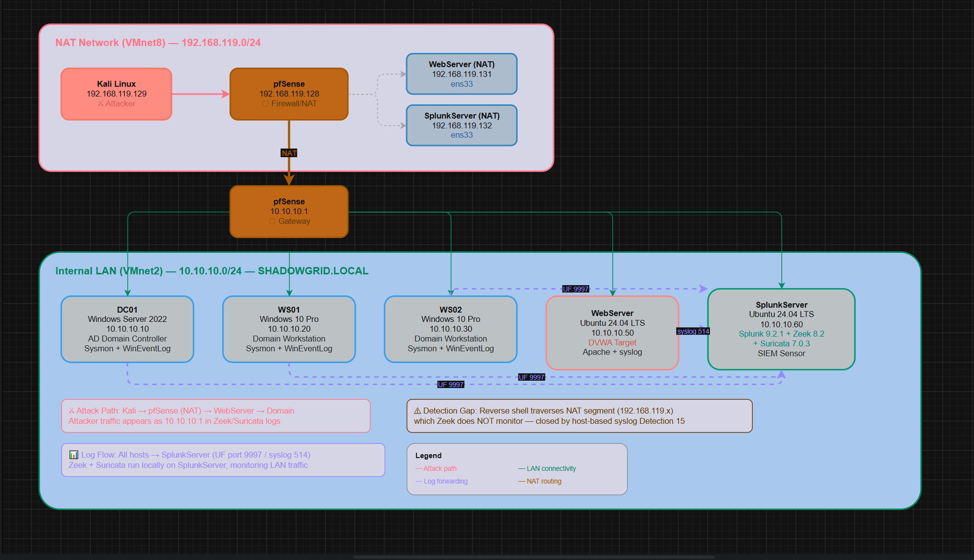Click the NAT routing legend entry

pyautogui.click(x=540, y=482)
